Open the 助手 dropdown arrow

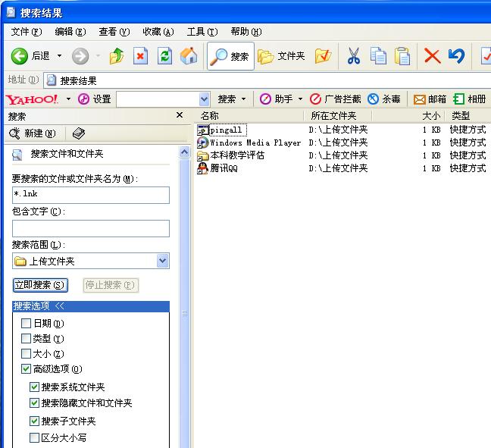coord(300,99)
